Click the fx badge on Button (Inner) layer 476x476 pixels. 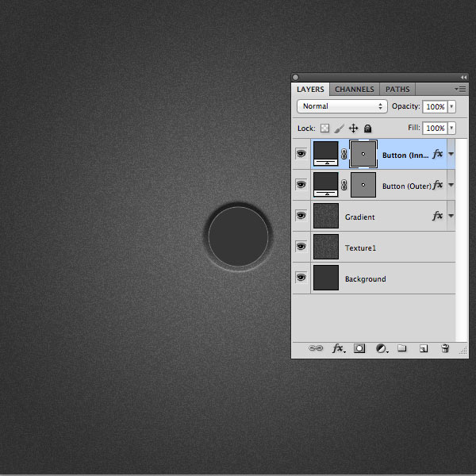pos(437,154)
